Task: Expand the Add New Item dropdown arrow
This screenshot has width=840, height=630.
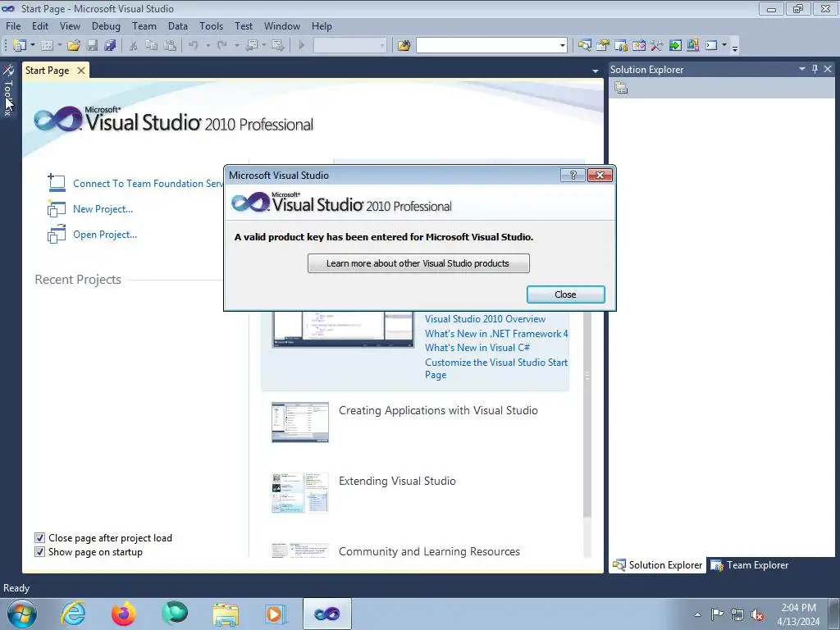Action: pyautogui.click(x=59, y=46)
